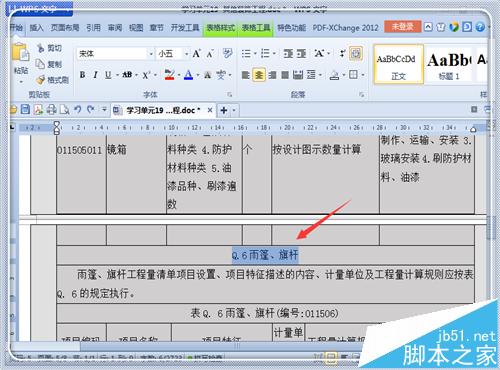Open the bullet list style dropdown arrow
The width and height of the screenshot is (500, 370).
click(x=255, y=54)
